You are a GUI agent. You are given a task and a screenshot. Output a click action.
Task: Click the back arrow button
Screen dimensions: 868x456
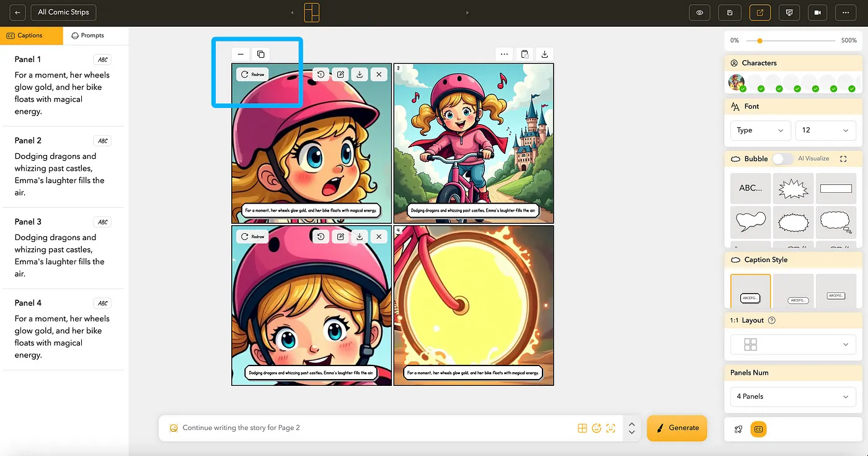tap(17, 12)
